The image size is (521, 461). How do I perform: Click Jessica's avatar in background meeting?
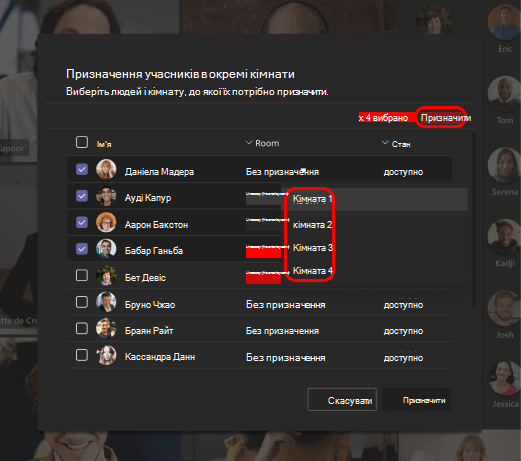click(505, 378)
